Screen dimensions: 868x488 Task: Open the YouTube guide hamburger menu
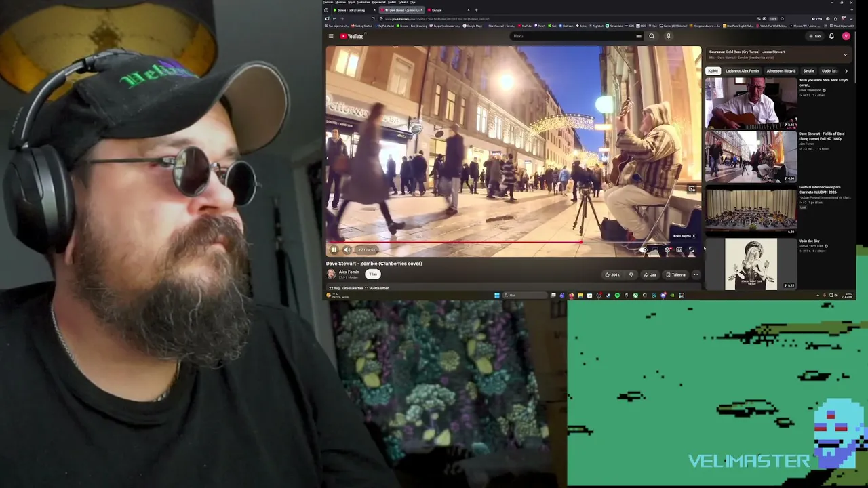[331, 36]
